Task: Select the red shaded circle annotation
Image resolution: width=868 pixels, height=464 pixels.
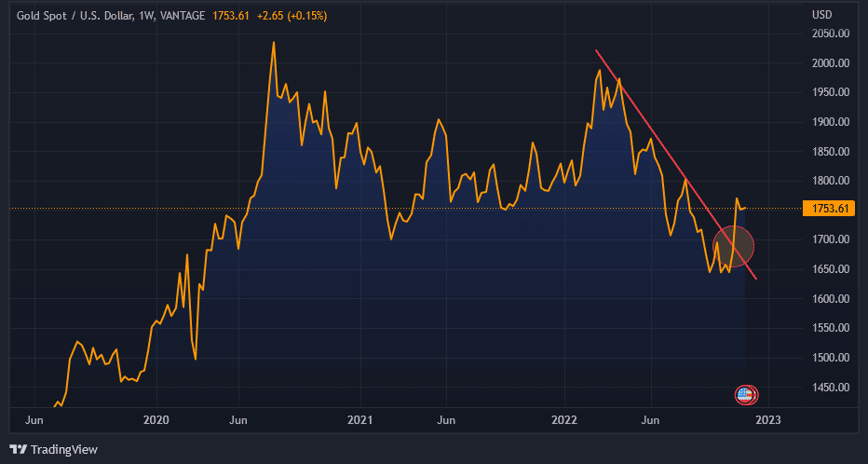Action: (733, 246)
